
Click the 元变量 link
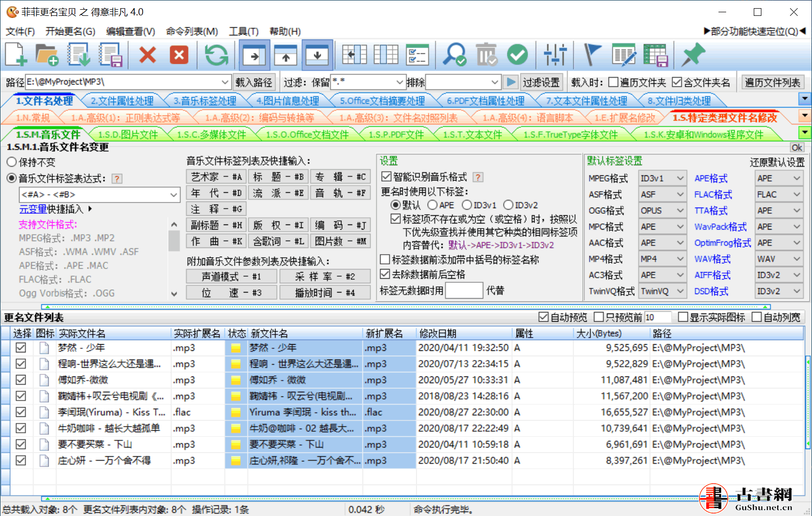33,209
